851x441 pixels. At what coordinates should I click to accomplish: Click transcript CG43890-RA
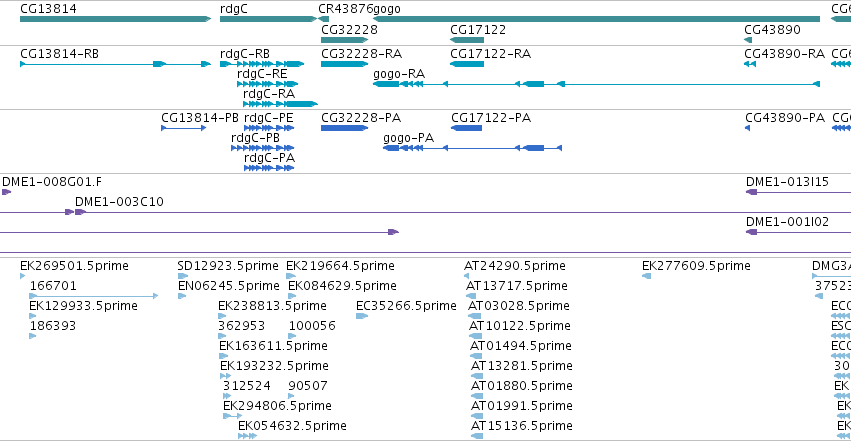pos(750,64)
